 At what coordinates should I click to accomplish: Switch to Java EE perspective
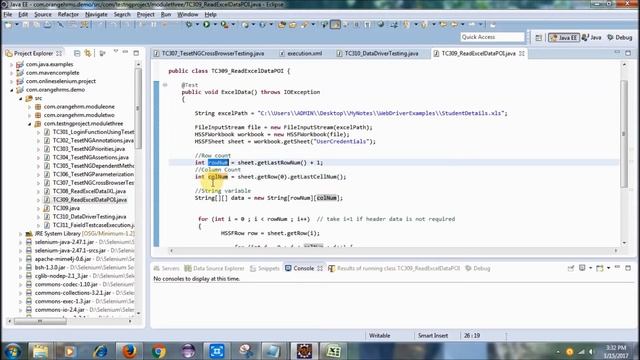pyautogui.click(x=564, y=38)
